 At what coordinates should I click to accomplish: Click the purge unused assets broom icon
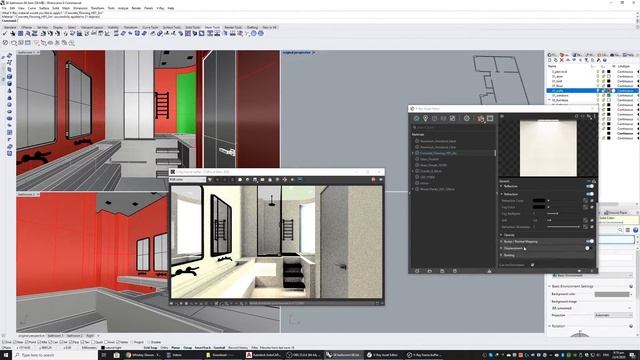coord(489,271)
